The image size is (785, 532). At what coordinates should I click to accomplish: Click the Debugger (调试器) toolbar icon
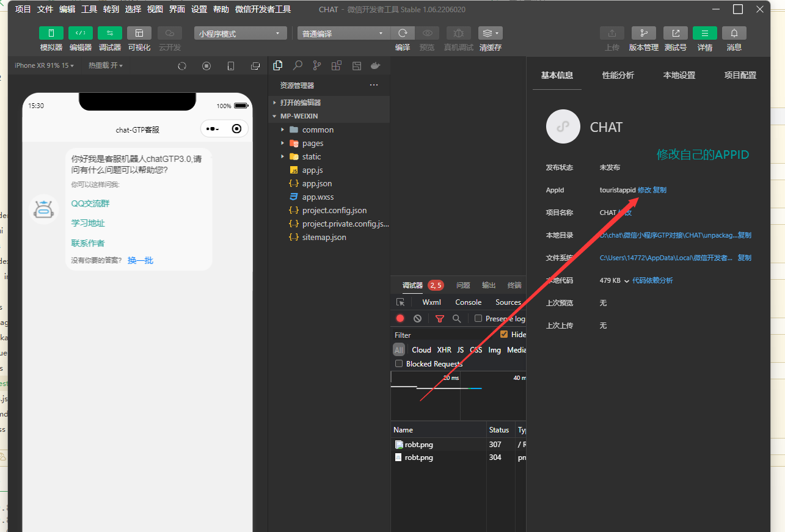click(x=110, y=33)
